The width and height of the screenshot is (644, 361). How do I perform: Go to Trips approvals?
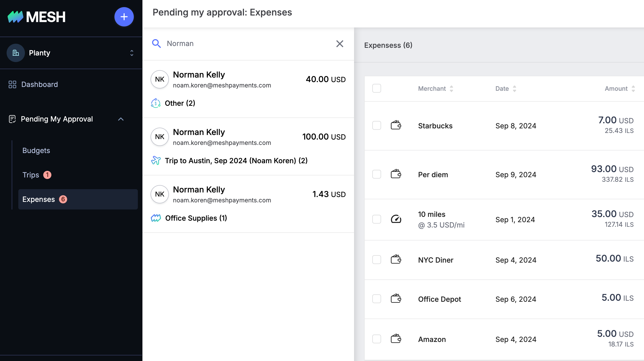(31, 175)
